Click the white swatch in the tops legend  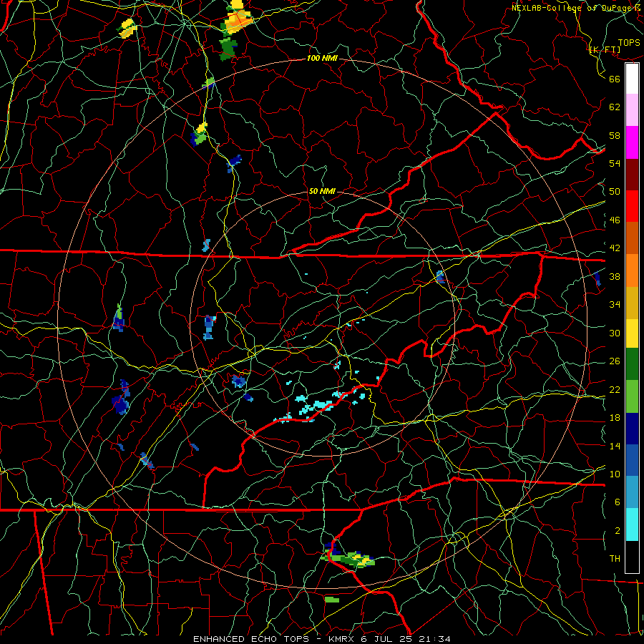pyautogui.click(x=632, y=79)
